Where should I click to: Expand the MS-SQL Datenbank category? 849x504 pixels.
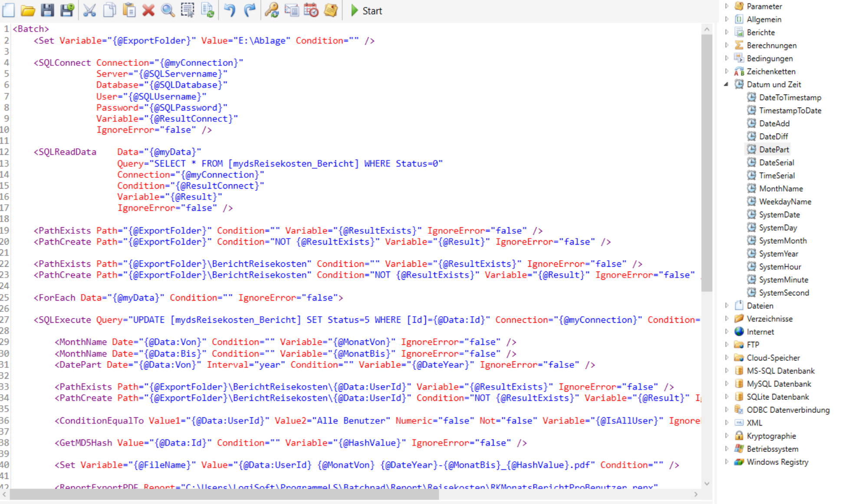[x=726, y=370]
